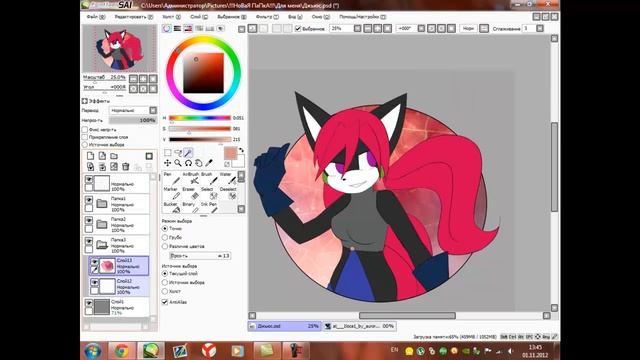Screen dimensions: 640x360
Task: Uncheck the AntiAlias checkbox
Action: [x=165, y=302]
